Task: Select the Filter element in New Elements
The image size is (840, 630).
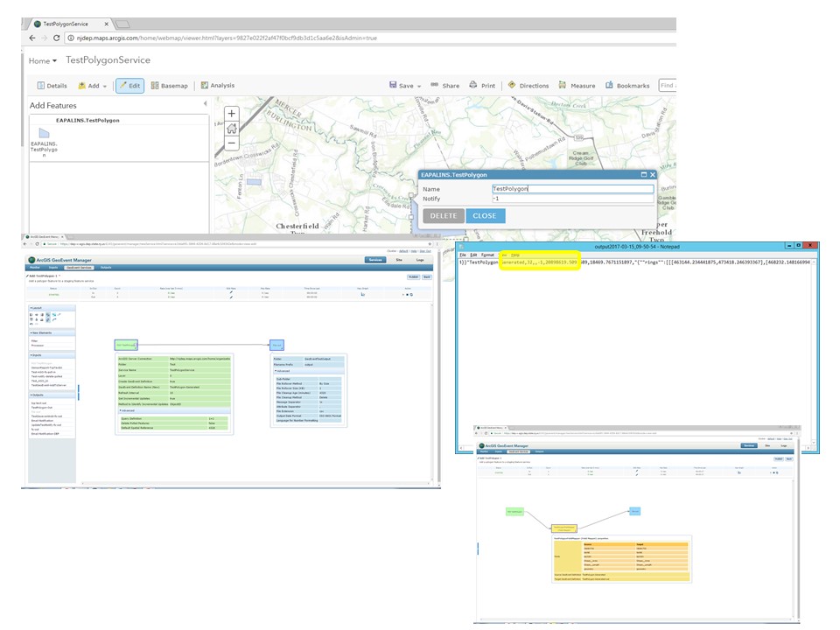Action: (34, 340)
